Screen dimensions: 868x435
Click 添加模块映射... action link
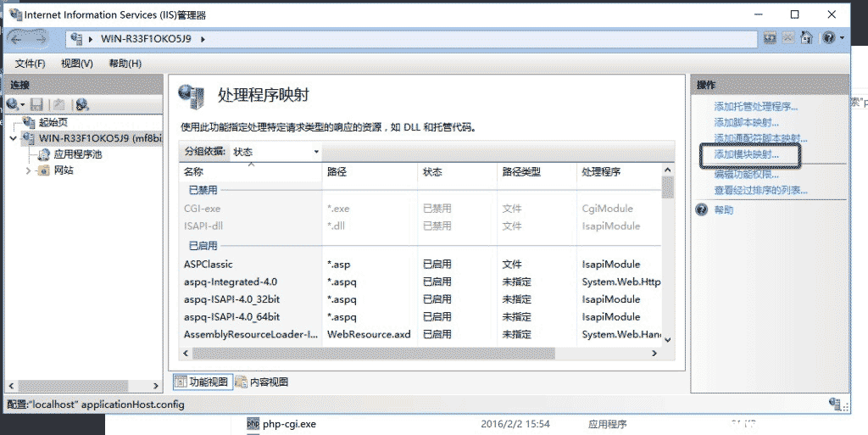(746, 154)
